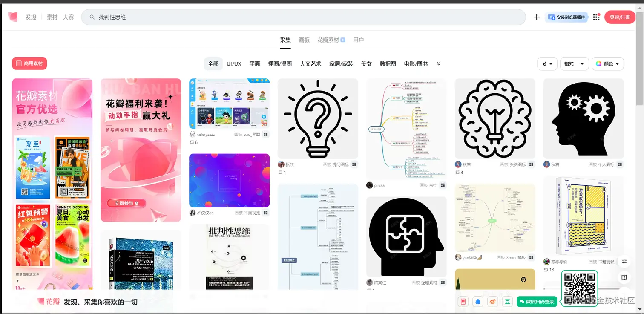Open board grid icon beside 提问图标
Viewport: 644px width, 314px height.
(x=354, y=164)
